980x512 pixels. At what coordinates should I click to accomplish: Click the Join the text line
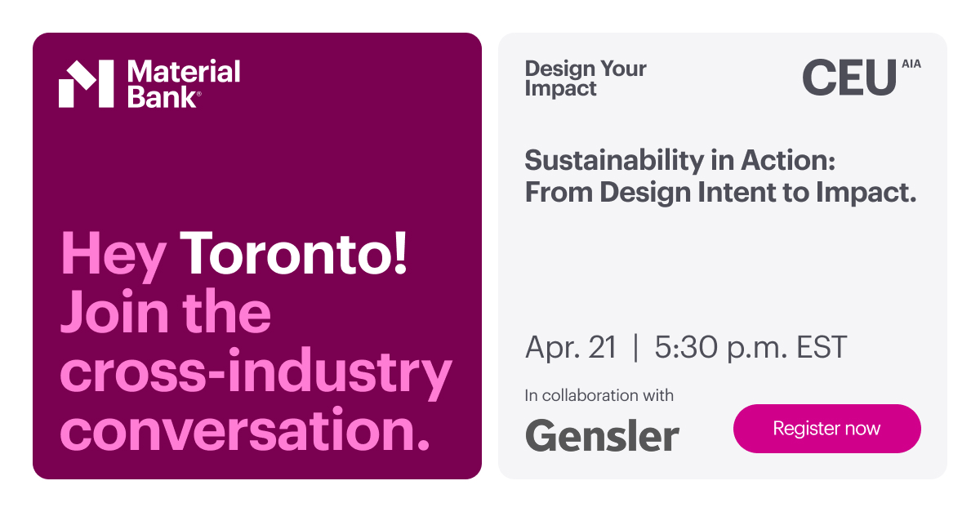[166, 313]
